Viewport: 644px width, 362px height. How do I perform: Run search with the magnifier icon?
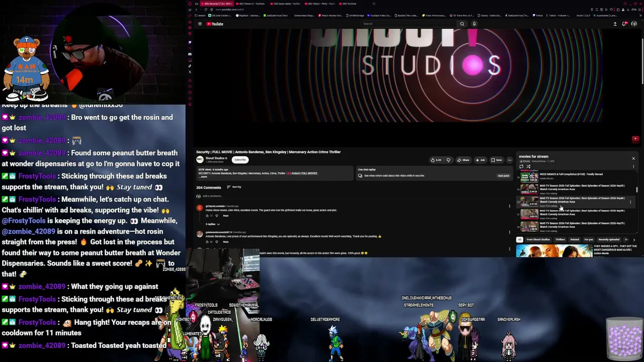pyautogui.click(x=462, y=24)
